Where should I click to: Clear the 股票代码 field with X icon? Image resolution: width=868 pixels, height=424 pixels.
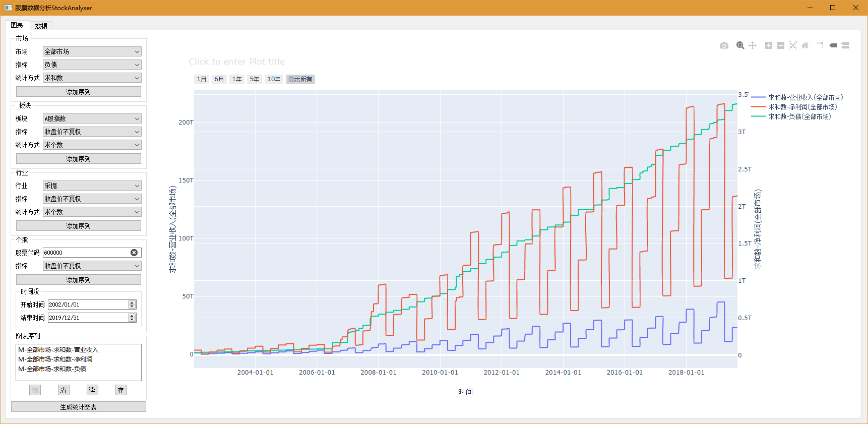(134, 253)
